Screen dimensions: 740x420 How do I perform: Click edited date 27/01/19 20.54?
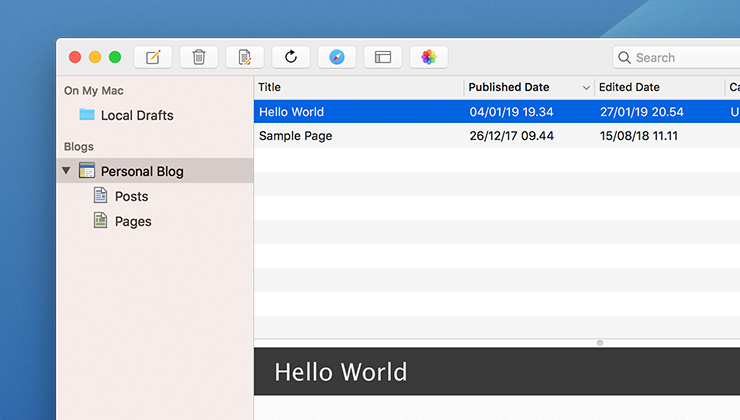641,112
